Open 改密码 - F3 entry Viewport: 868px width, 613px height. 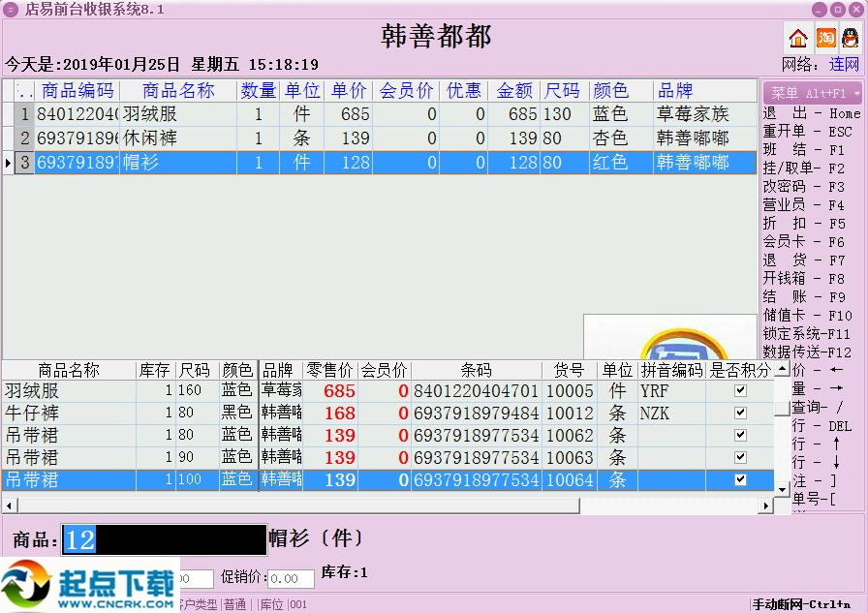[x=803, y=187]
